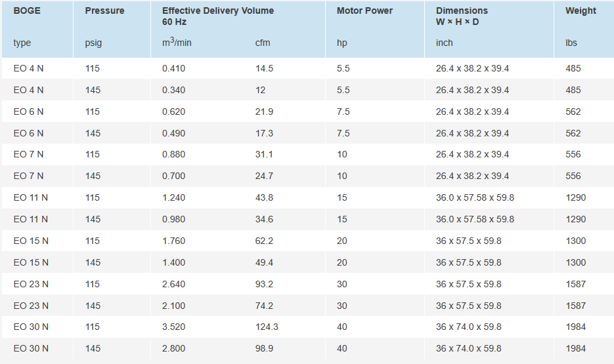Click the 93.2 cfm value
The height and width of the screenshot is (364, 614).
coord(264,284)
